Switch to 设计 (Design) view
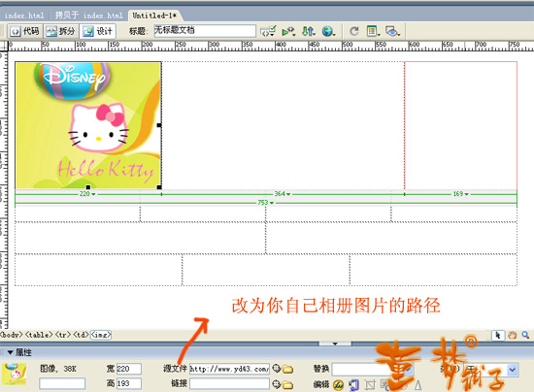Screen dimensions: 534x392 pyautogui.click(x=98, y=31)
